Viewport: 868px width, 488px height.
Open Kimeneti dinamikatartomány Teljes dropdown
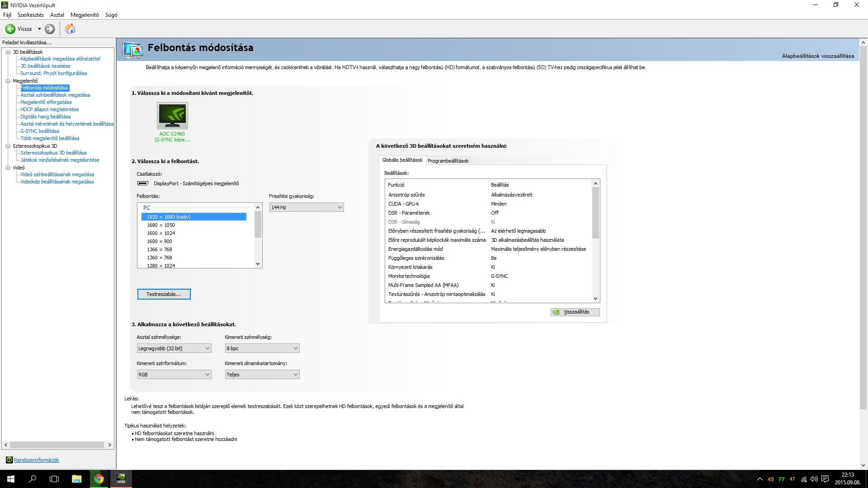point(262,375)
